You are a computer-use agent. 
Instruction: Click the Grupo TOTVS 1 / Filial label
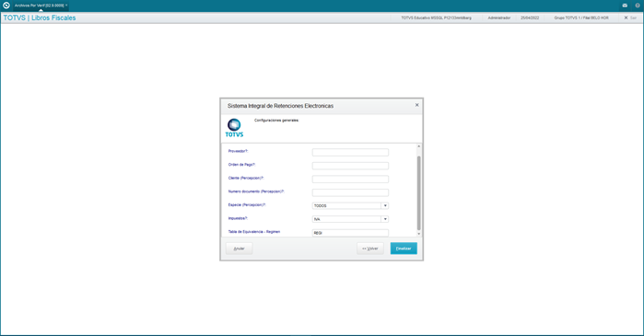[581, 18]
